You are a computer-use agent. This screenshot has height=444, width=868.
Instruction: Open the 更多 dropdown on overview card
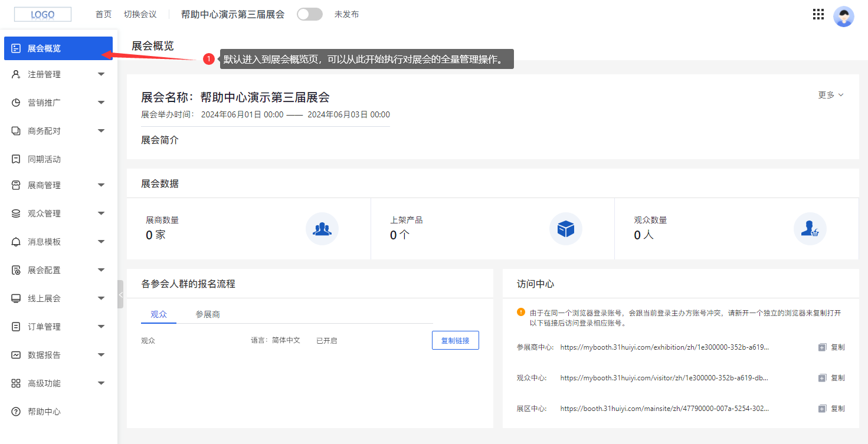[x=831, y=94]
